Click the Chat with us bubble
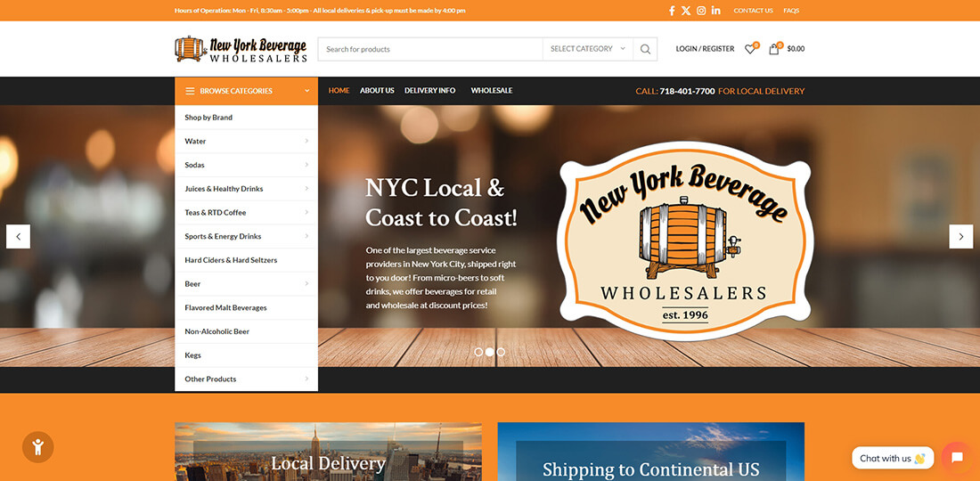The image size is (980, 481). (x=893, y=458)
